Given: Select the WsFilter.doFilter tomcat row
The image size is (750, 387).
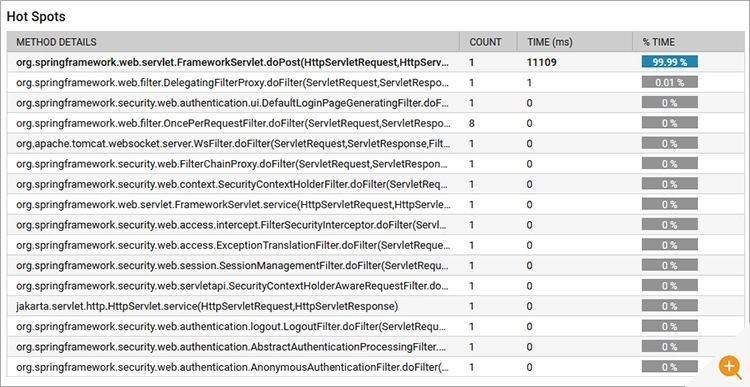Looking at the screenshot, I should click(x=375, y=144).
